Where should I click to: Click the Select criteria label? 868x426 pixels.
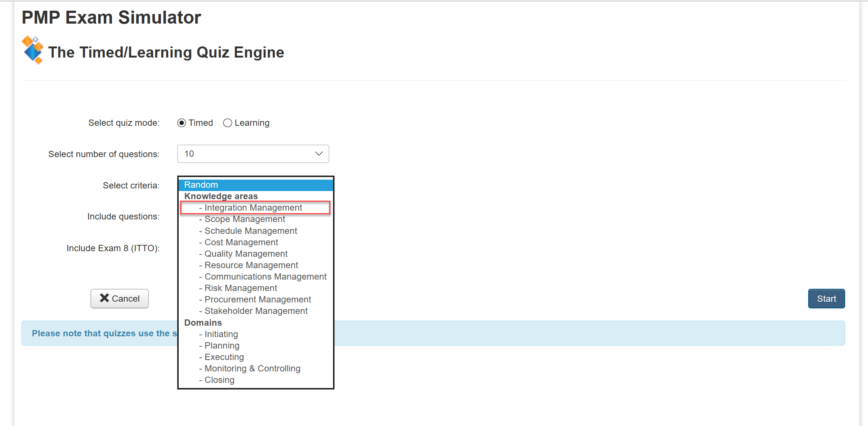click(131, 186)
